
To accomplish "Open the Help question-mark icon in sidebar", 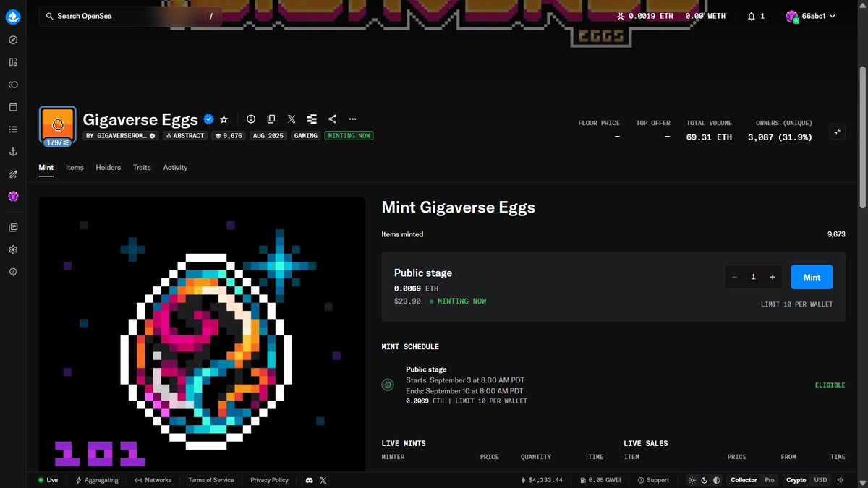I will [x=13, y=272].
